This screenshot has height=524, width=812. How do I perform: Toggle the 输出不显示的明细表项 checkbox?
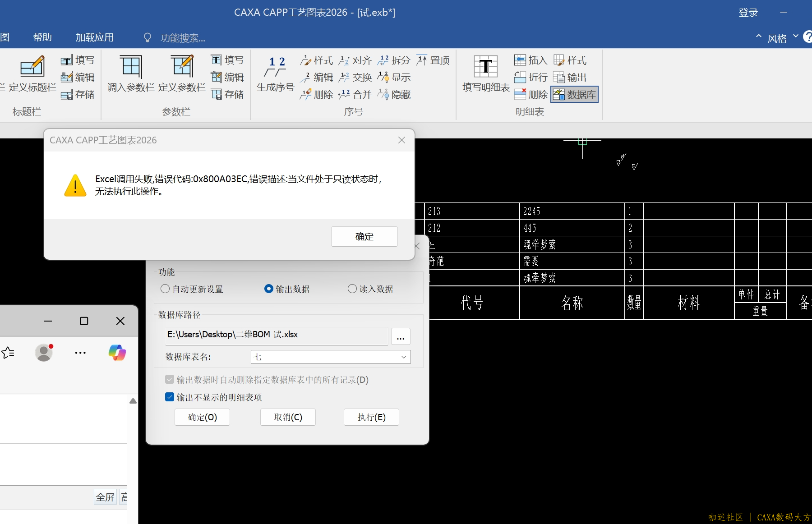(170, 397)
